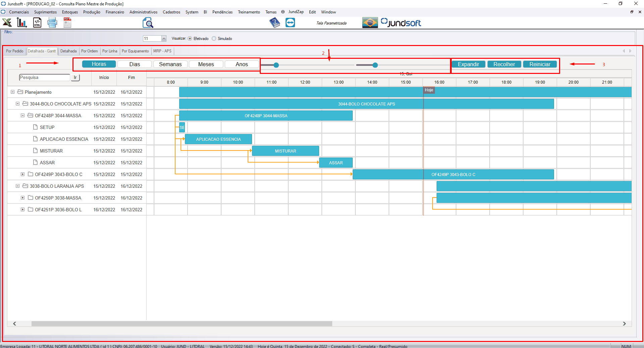644x348 pixels.
Task: Switch to the Por Linha tab
Action: (110, 51)
